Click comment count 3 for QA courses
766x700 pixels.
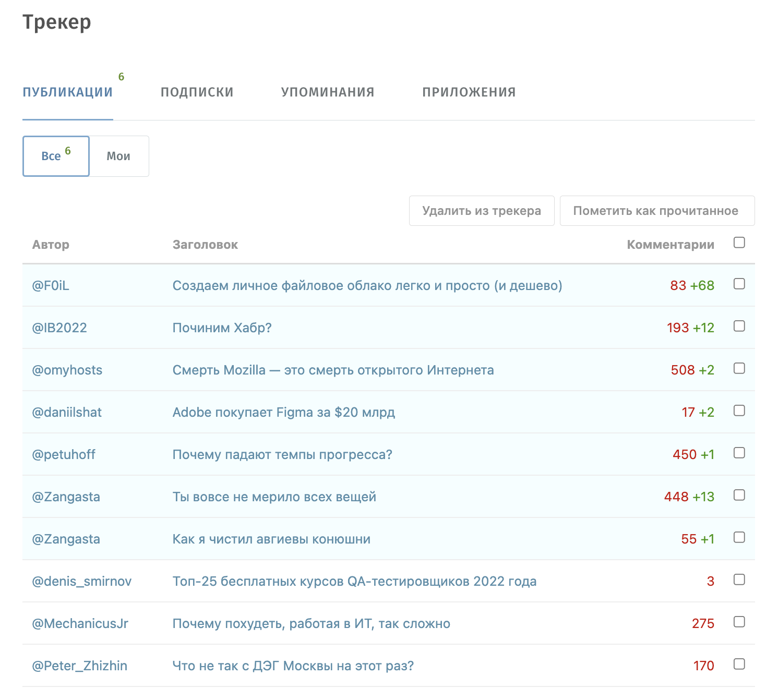click(x=710, y=581)
